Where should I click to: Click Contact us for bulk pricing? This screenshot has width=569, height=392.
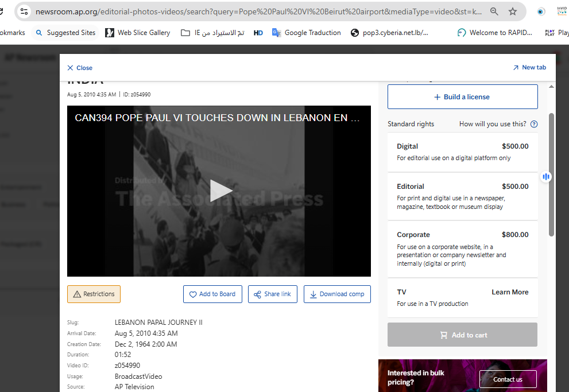[x=508, y=379]
